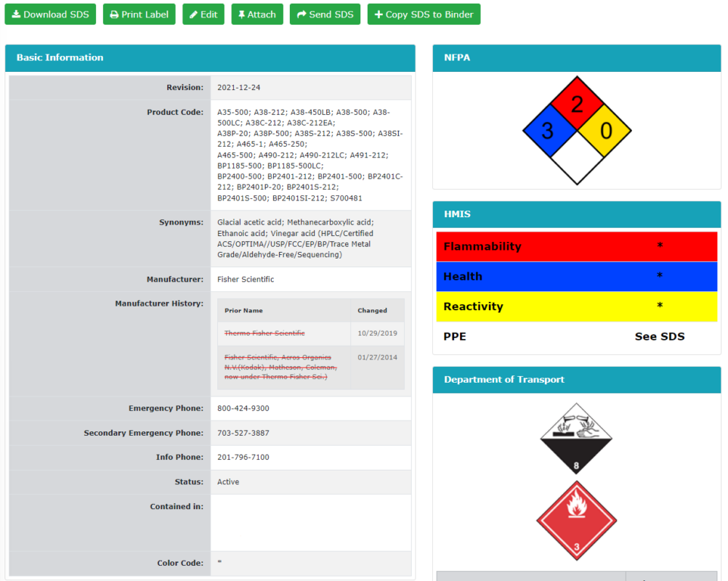
Task: Click the Manufacturer History label
Action: click(159, 304)
